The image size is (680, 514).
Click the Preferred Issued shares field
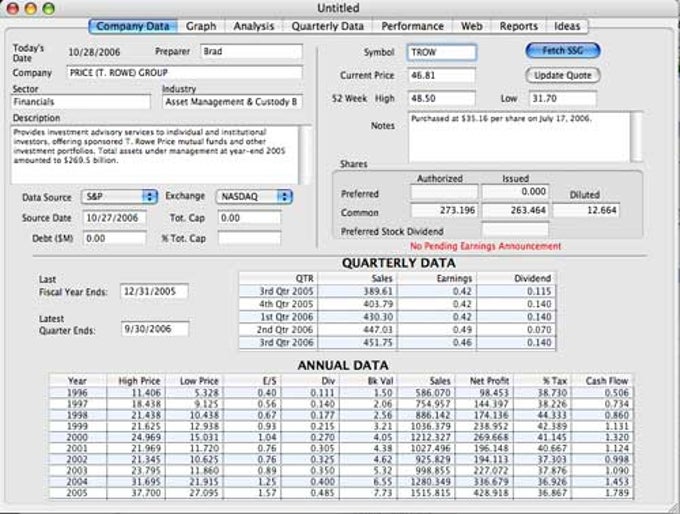(x=515, y=192)
